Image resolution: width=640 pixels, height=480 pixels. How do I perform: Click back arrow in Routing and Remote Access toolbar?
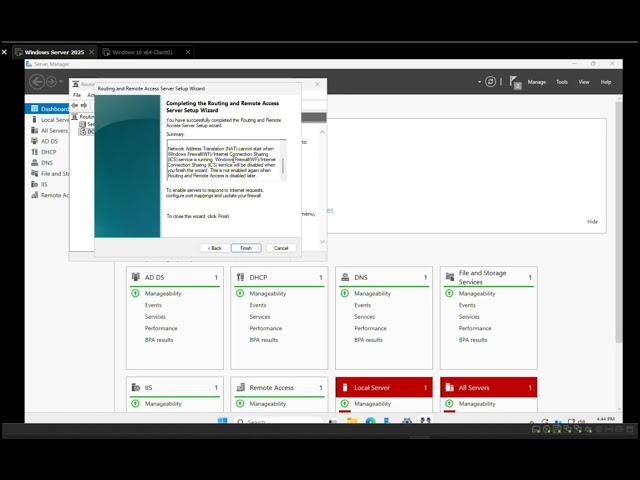pos(75,105)
